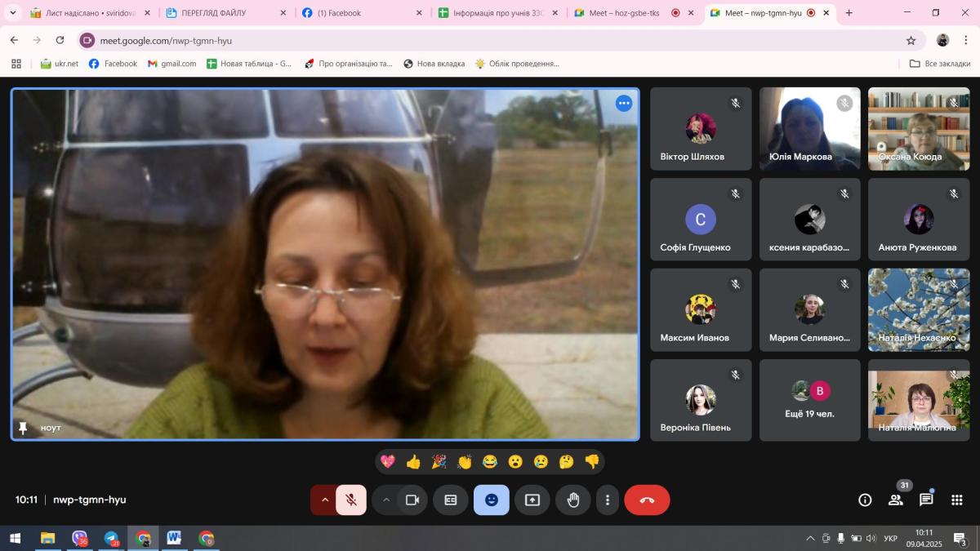980x551 pixels.
Task: Open Microsoft Word from the taskbar
Action: point(174,538)
